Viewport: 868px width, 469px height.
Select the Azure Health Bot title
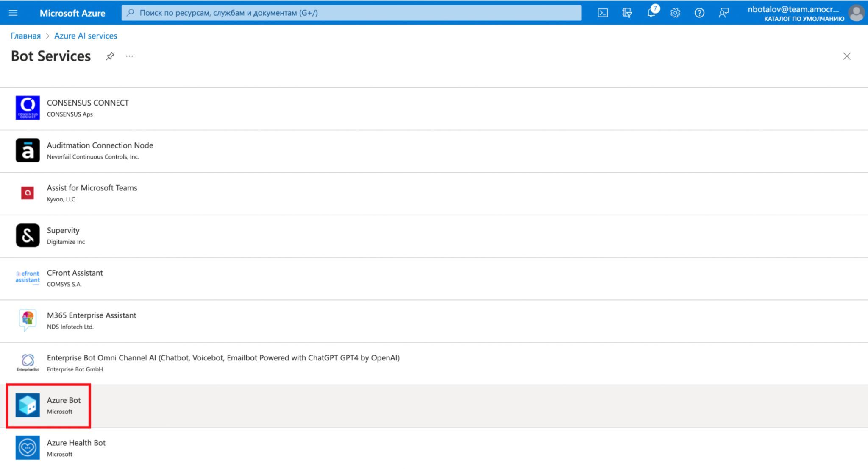coord(76,442)
